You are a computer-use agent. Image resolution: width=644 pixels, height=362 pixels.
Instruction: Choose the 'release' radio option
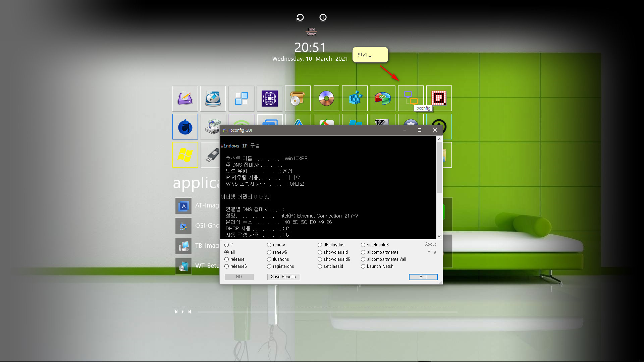(227, 259)
